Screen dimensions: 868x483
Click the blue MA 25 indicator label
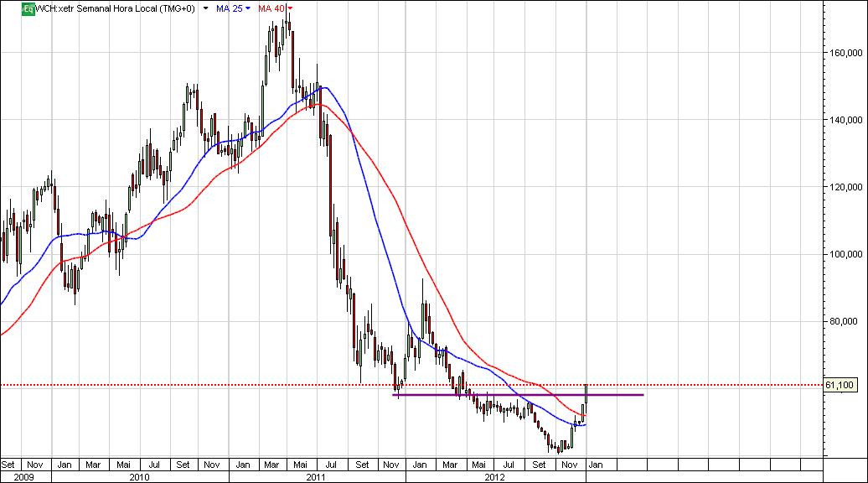point(230,9)
